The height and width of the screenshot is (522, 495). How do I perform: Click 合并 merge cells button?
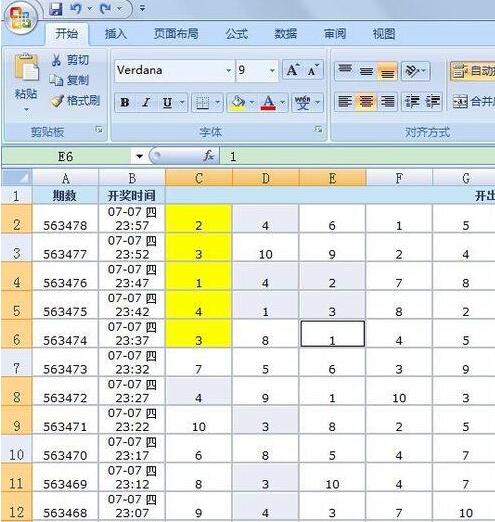[x=473, y=101]
